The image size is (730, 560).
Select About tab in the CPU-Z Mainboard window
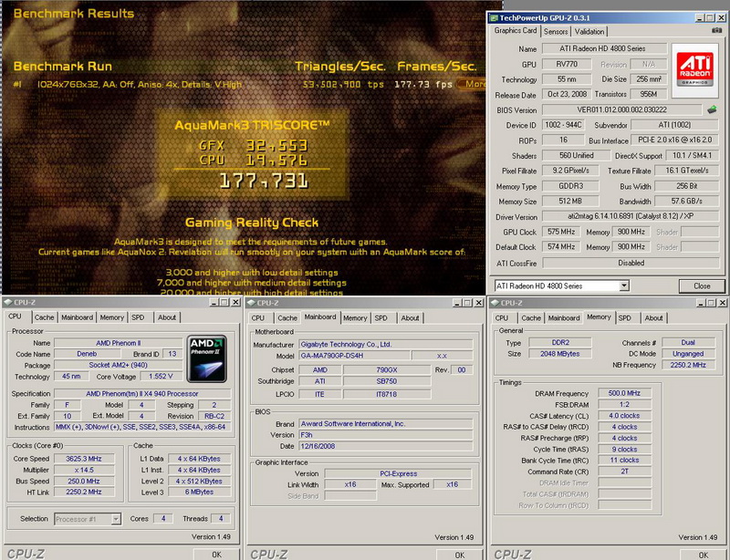(x=410, y=318)
